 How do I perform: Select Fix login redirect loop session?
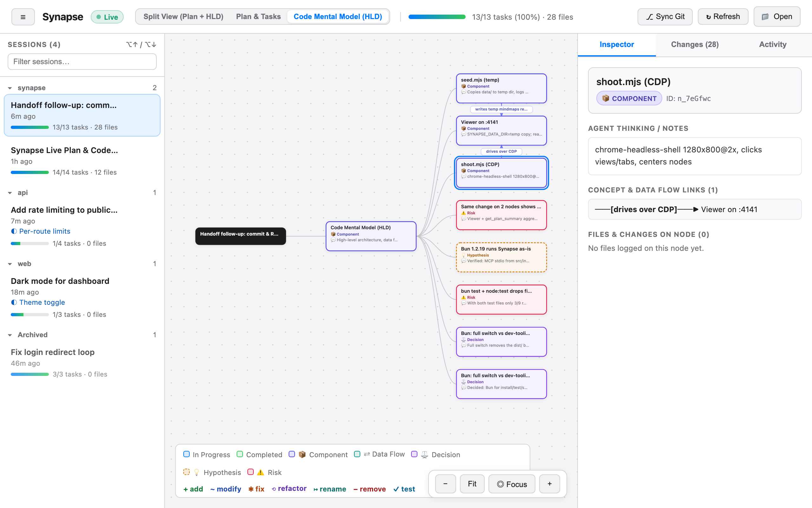pos(82,363)
